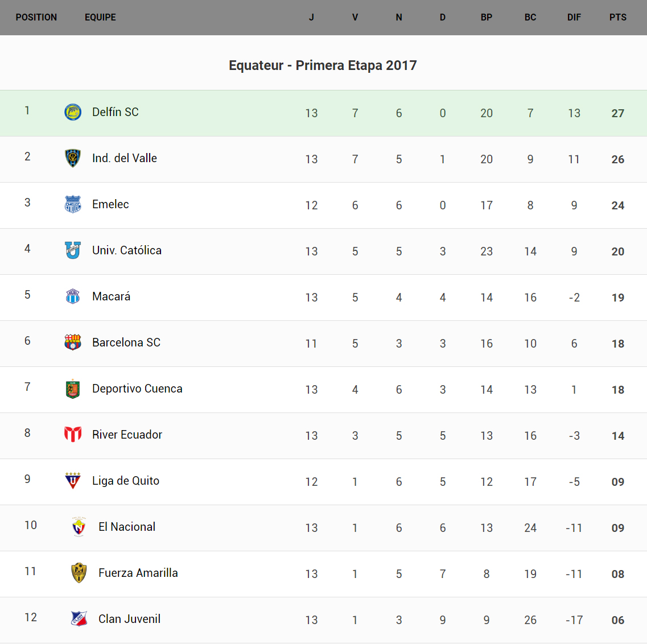Click the Univ. Católica blue U logo

(73, 250)
